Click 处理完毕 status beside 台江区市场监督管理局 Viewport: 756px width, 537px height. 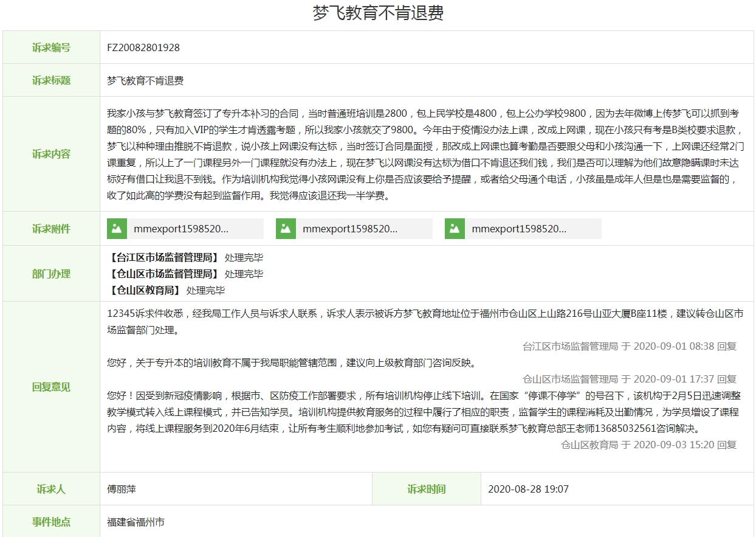[x=244, y=257]
